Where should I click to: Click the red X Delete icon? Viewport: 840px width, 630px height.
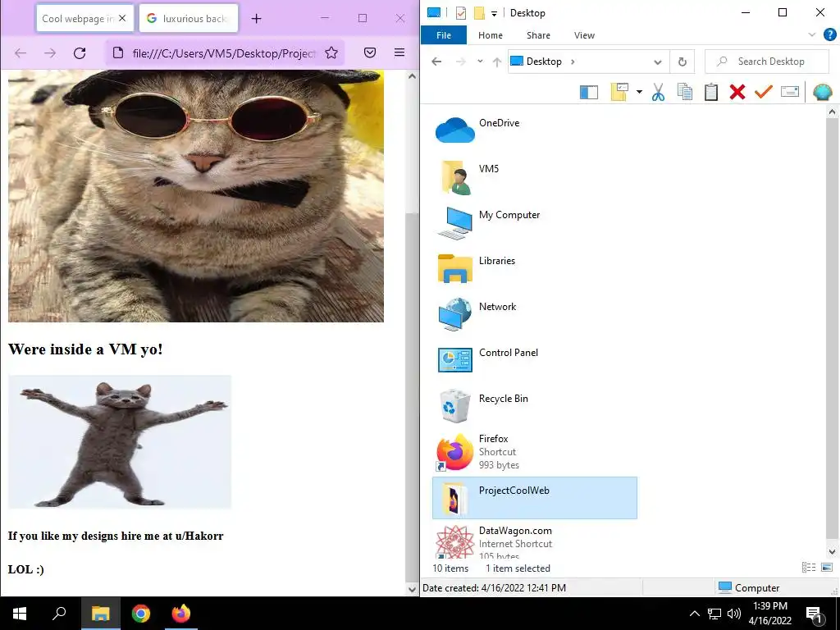pyautogui.click(x=737, y=92)
